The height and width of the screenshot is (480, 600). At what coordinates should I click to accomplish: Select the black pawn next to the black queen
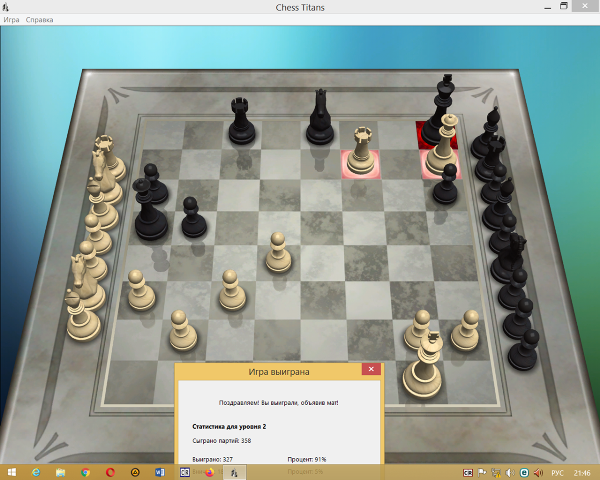point(194,216)
